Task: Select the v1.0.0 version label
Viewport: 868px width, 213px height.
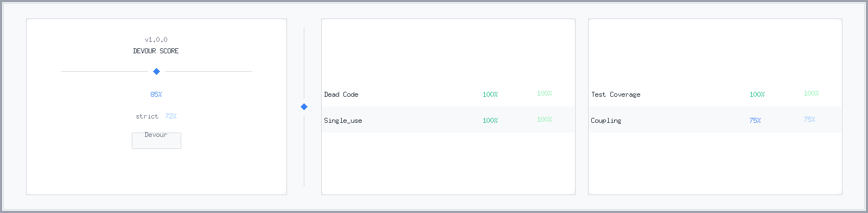Action: click(156, 40)
